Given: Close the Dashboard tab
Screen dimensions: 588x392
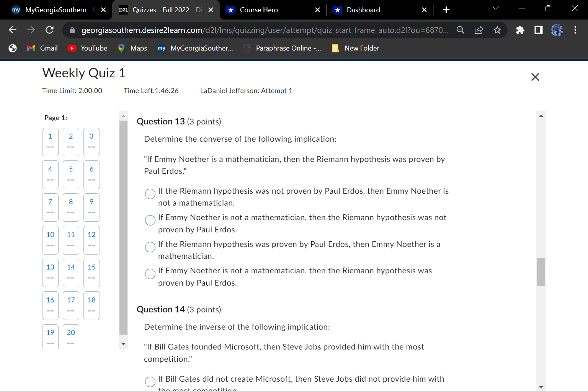Looking at the screenshot, I should click(424, 10).
